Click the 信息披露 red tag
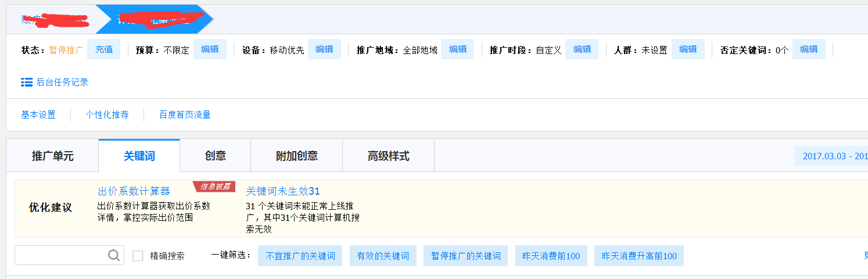Screen dimensions: 868x279 click(214, 187)
